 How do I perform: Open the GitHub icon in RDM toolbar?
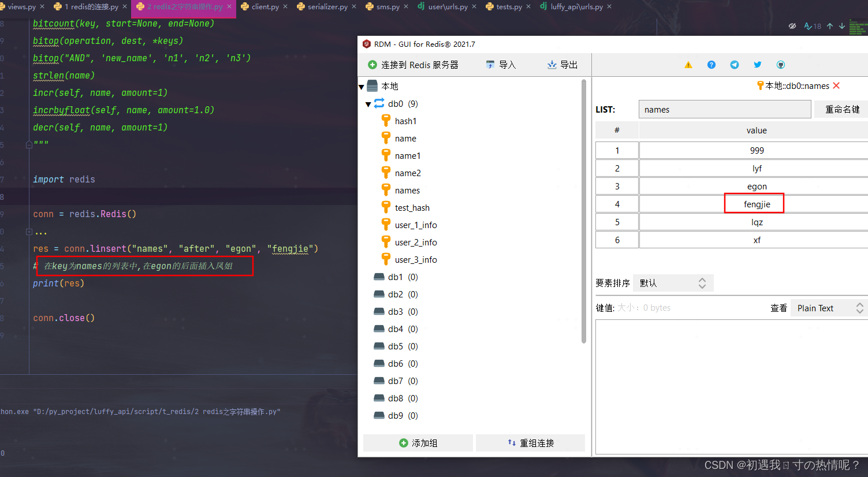[781, 65]
